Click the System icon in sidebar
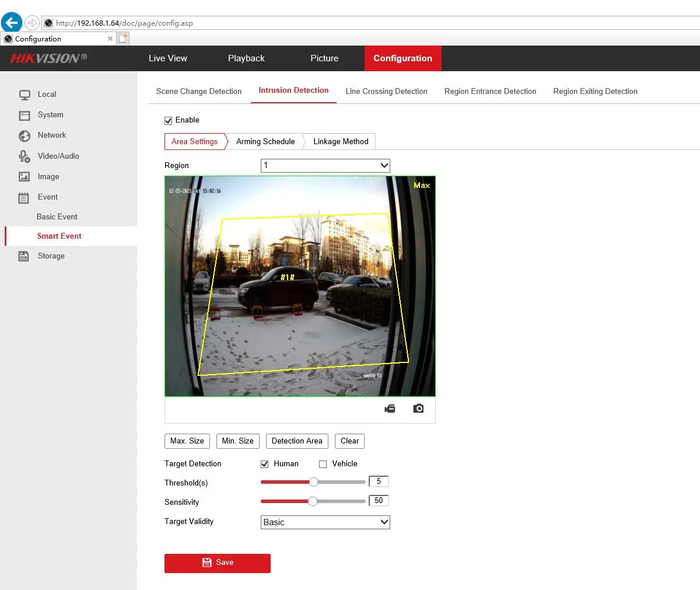The width and height of the screenshot is (700, 590). 24,115
